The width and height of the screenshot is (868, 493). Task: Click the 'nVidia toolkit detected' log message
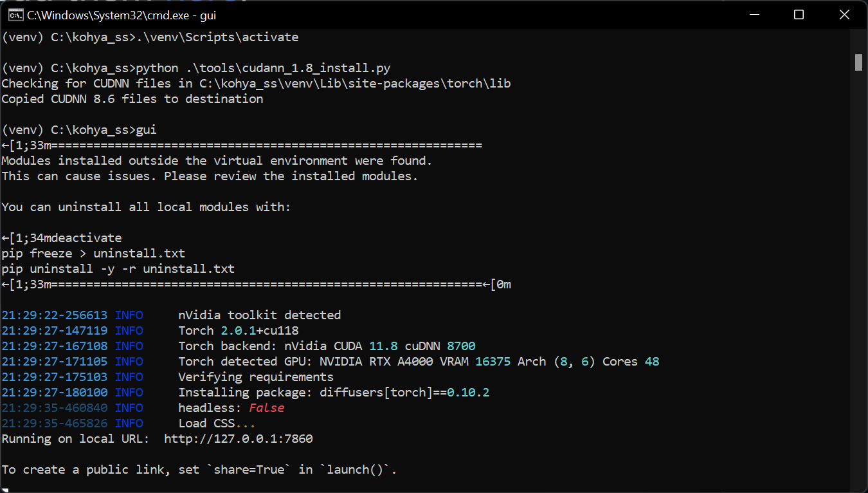(x=260, y=315)
